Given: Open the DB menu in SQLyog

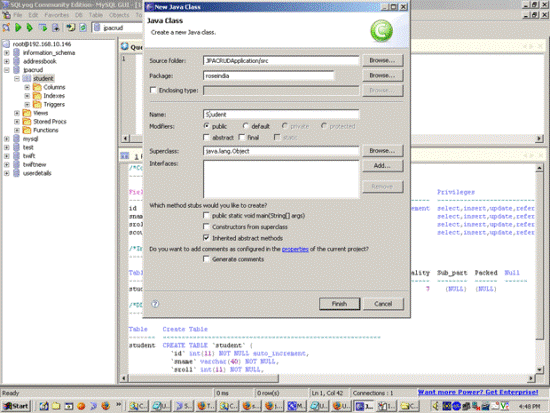Looking at the screenshot, I should tap(79, 15).
